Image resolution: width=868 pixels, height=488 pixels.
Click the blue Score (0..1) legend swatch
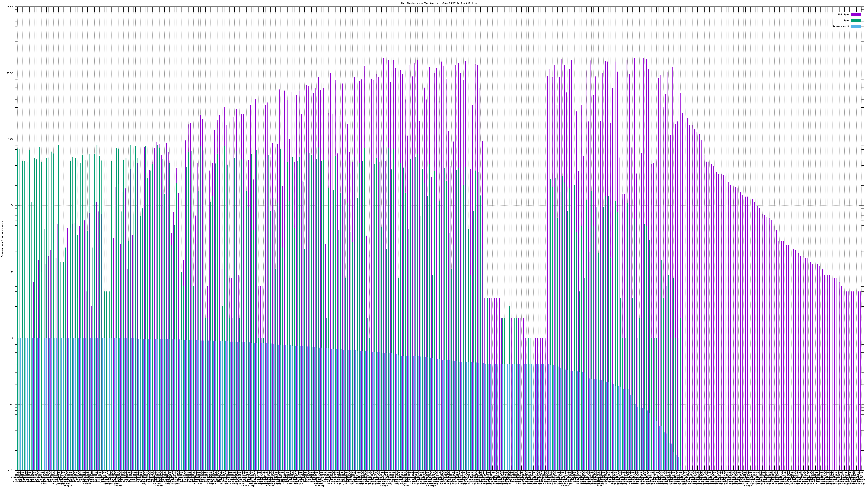(x=856, y=26)
